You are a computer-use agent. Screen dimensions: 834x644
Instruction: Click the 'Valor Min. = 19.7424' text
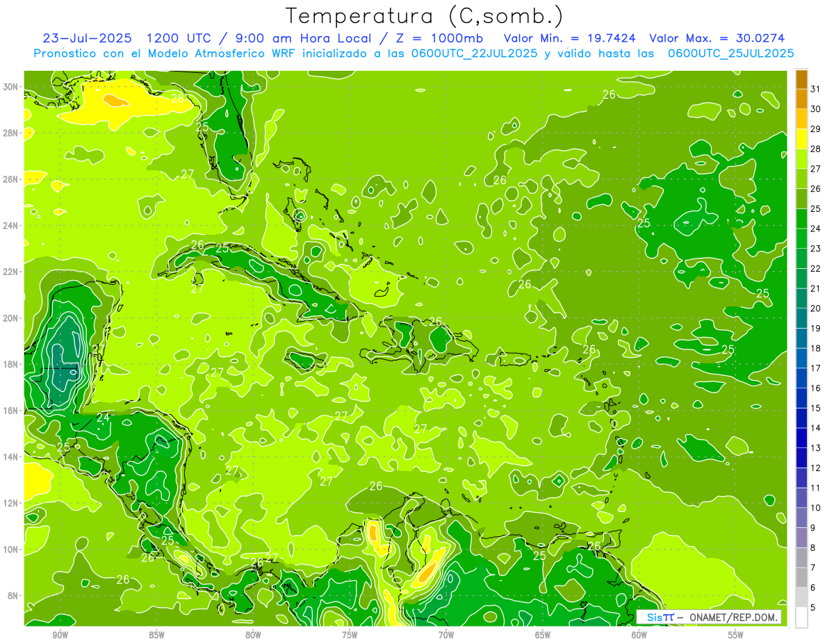click(571, 38)
